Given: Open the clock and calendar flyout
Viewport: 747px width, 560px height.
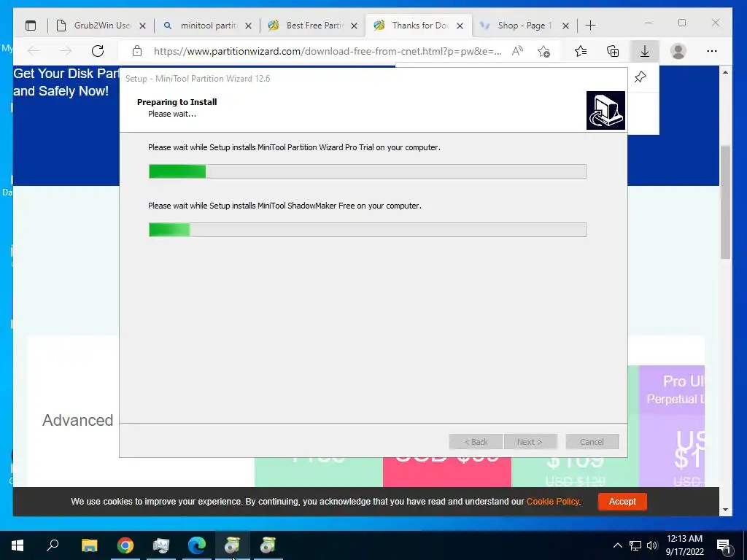Looking at the screenshot, I should (x=684, y=545).
